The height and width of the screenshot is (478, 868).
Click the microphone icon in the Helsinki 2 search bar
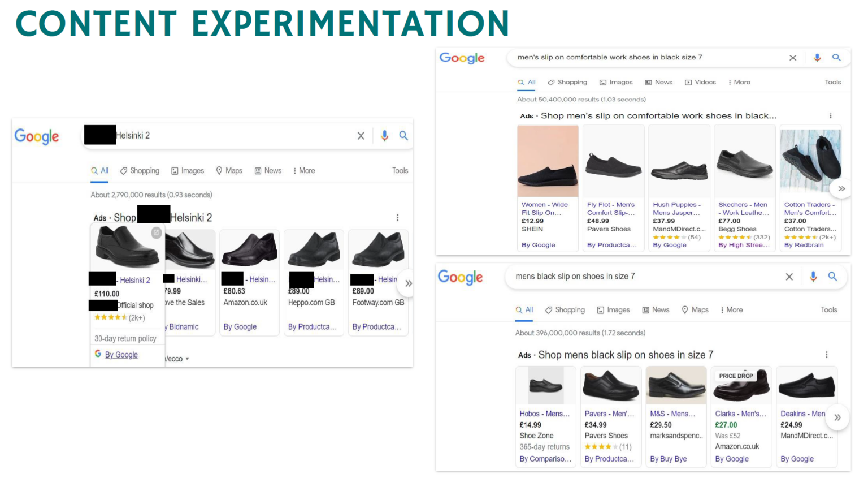385,136
